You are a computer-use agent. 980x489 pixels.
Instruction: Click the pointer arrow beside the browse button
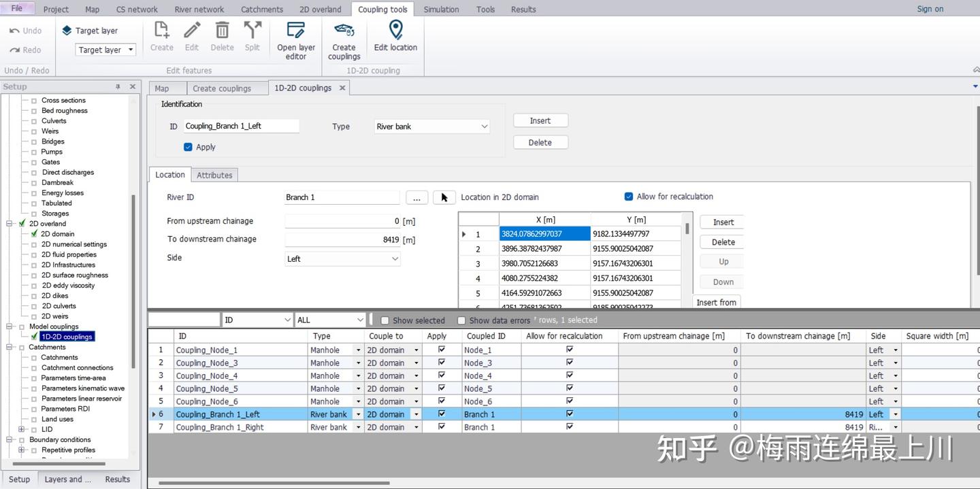[x=444, y=197]
